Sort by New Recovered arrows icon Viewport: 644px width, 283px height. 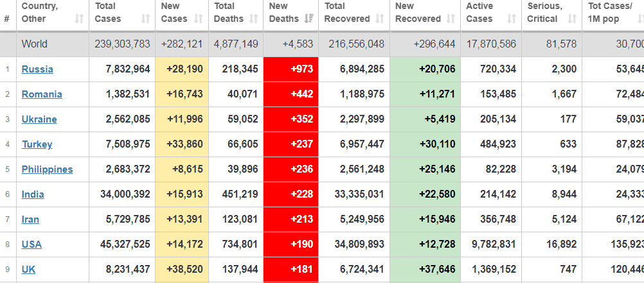pyautogui.click(x=451, y=19)
